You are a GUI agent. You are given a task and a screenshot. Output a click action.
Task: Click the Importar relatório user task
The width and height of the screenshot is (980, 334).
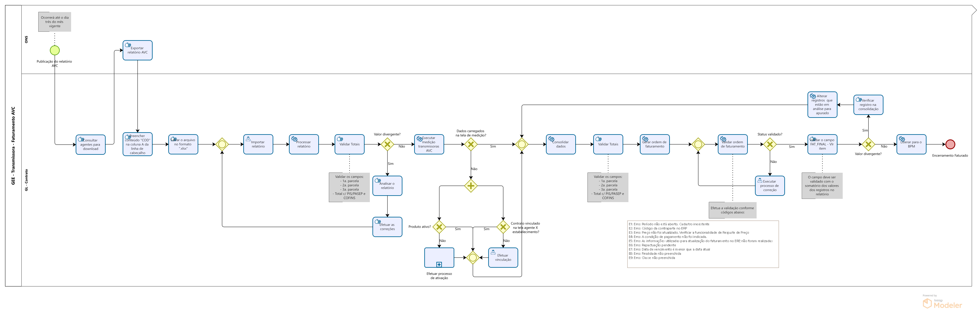258,144
